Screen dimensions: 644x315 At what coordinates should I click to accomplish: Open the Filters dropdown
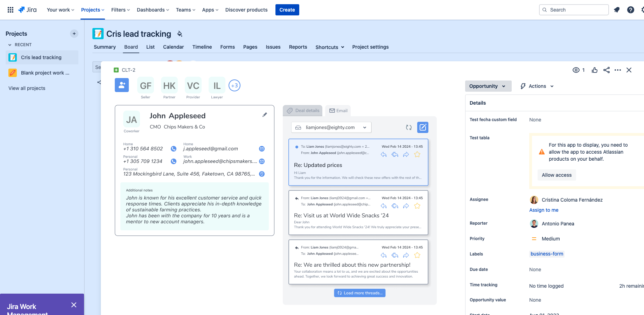tap(121, 10)
